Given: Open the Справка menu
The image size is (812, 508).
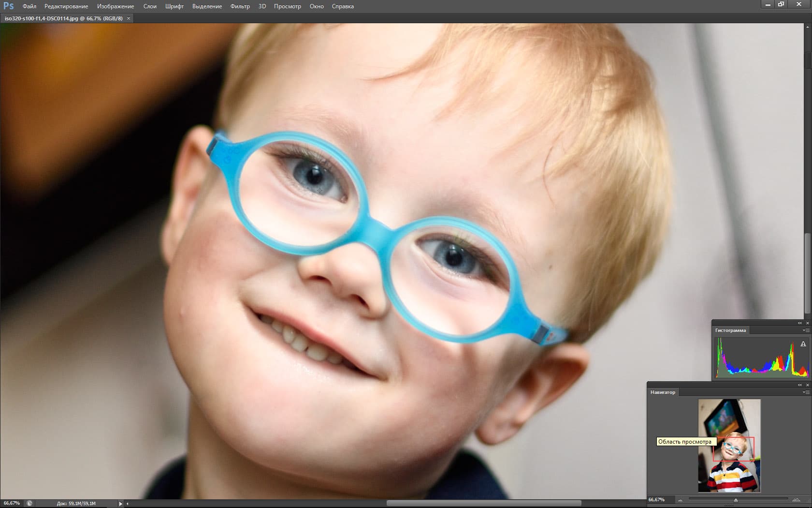Looking at the screenshot, I should pos(343,6).
